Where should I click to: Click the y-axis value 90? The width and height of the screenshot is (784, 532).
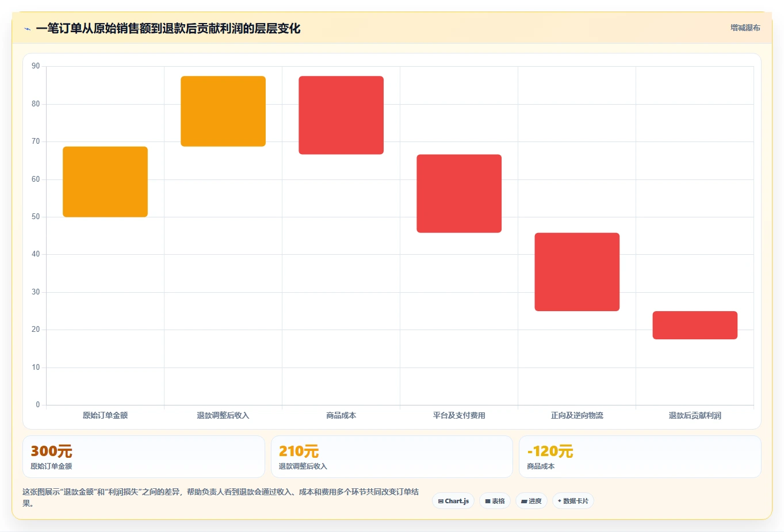[36, 66]
